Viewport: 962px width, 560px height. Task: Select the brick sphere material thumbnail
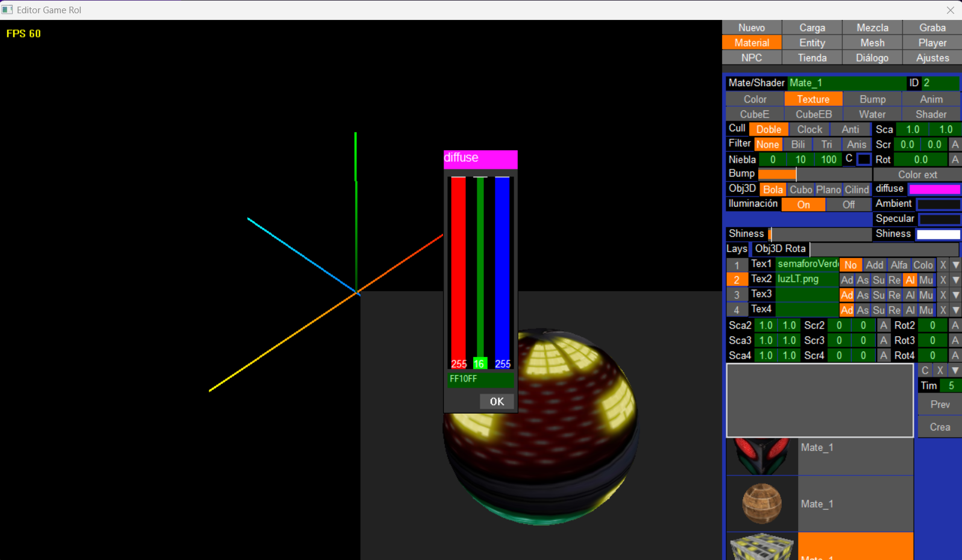click(x=762, y=503)
